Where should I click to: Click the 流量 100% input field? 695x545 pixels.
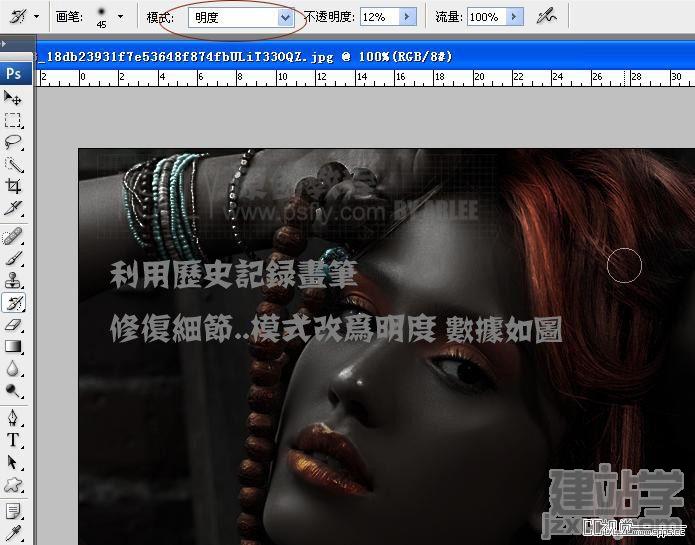pos(487,17)
